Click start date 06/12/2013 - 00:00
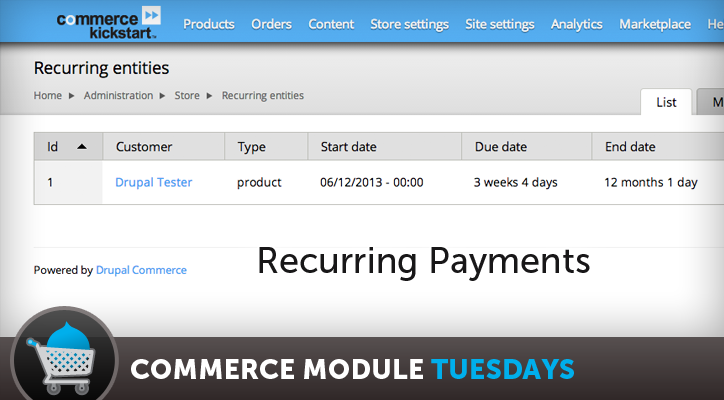The image size is (724, 400). point(372,182)
